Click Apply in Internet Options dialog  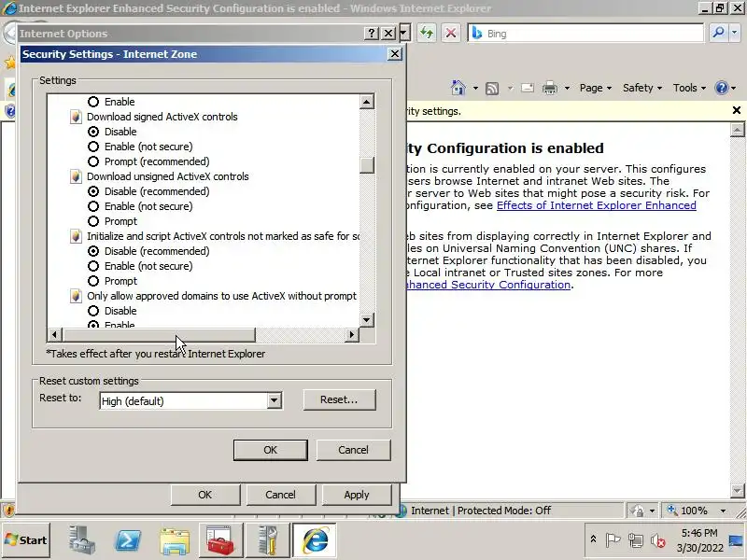click(357, 495)
